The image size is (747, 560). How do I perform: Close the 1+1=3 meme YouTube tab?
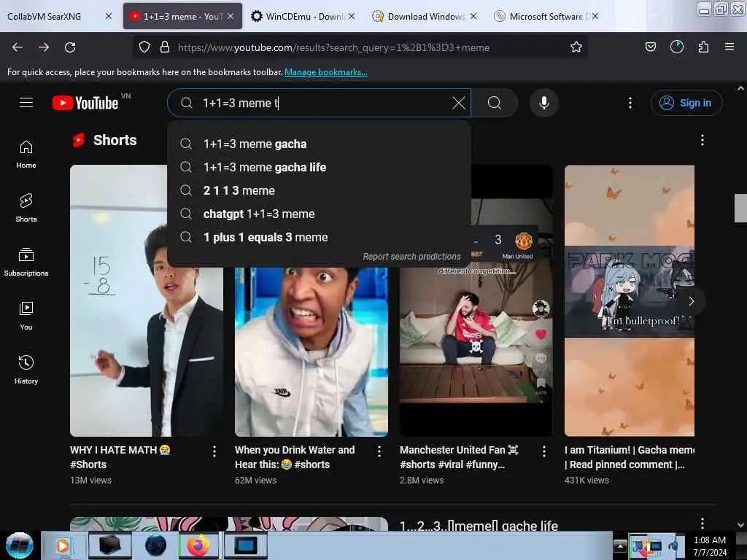point(231,16)
